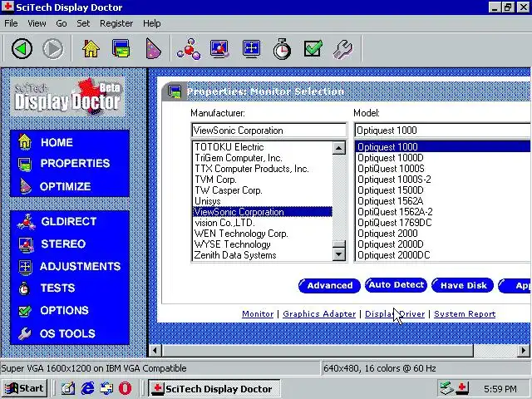Click the Advanced button
532x399 pixels.
tap(329, 286)
